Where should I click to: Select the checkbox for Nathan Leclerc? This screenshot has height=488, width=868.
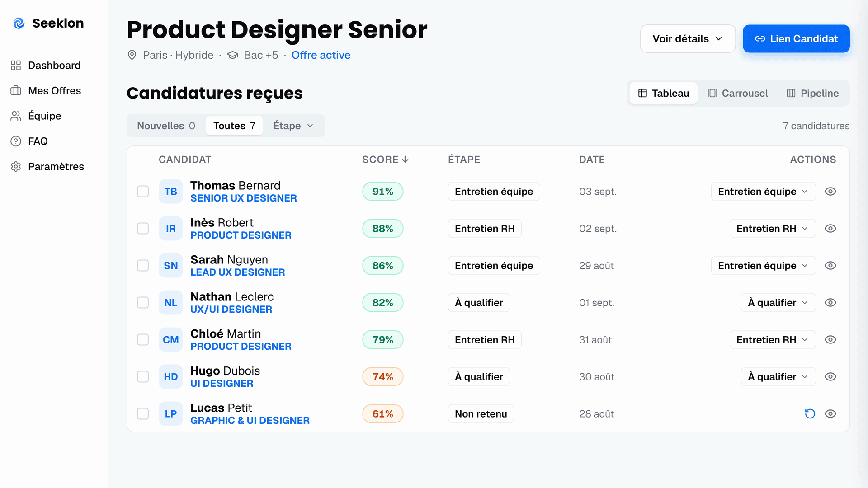pos(143,303)
